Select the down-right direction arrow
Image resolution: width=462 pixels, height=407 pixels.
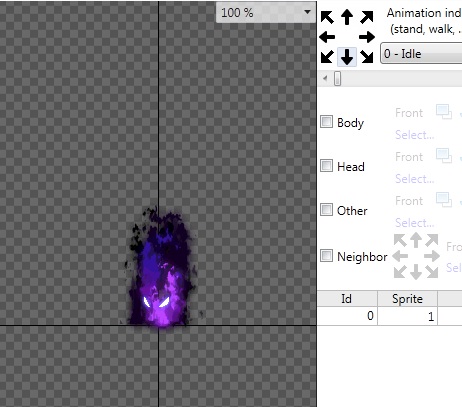(x=367, y=57)
